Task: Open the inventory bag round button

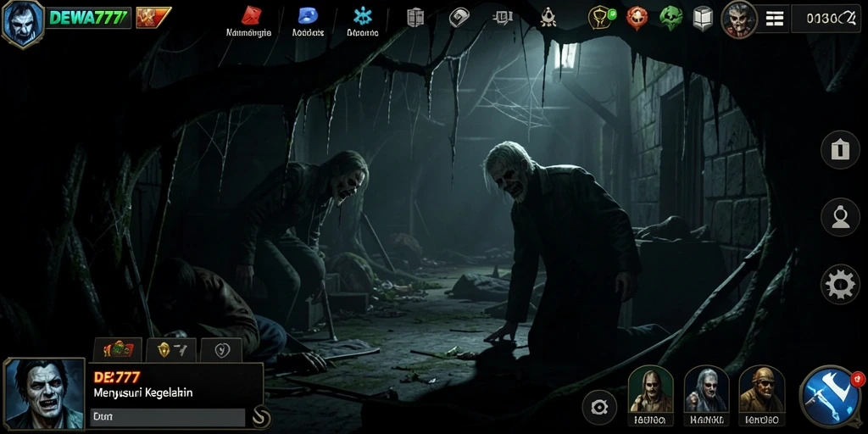Action: 840,149
